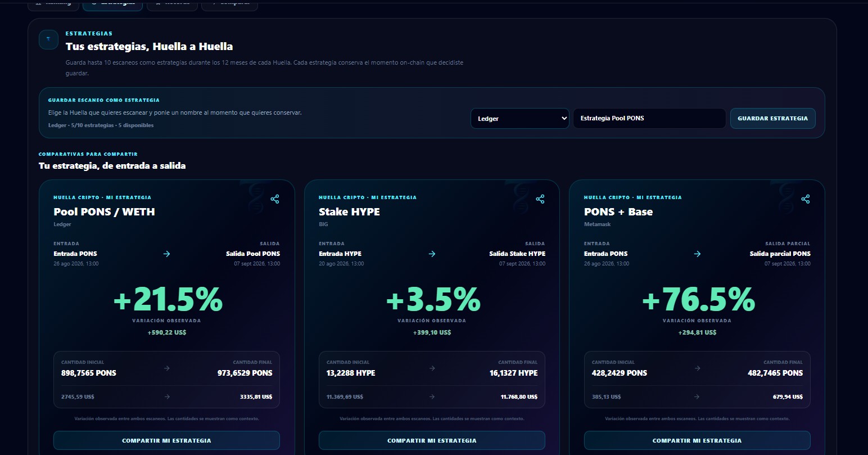Viewport: 868px width, 455px height.
Task: Click the initial quantity '428,2429 PONS'
Action: [620, 373]
